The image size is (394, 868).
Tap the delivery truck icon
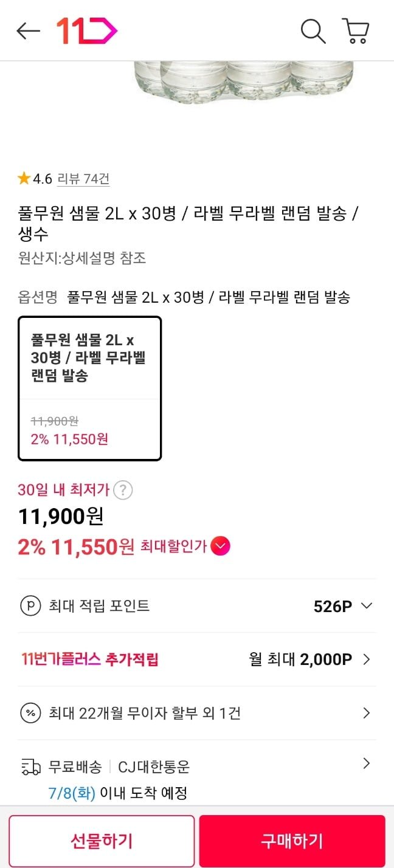30,767
